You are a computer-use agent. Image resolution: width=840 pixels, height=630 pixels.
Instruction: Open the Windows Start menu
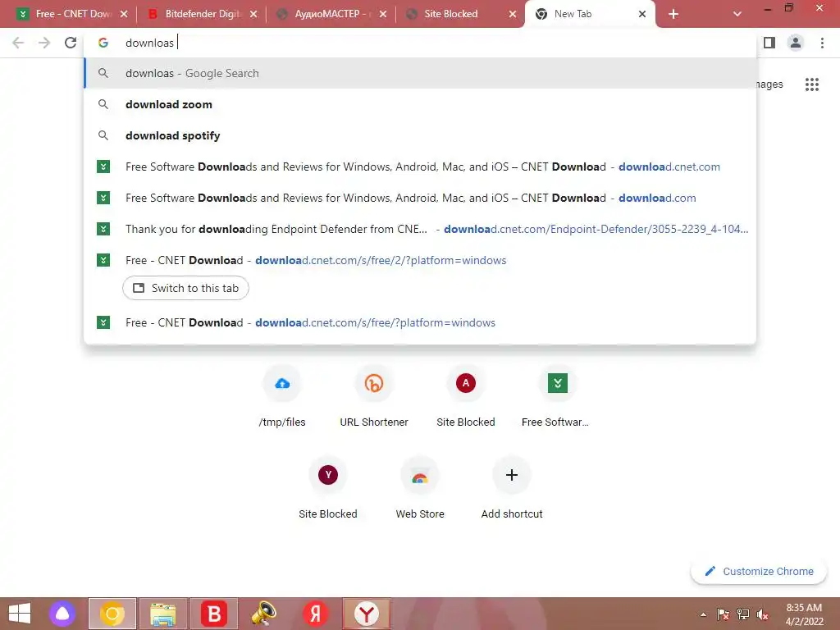tap(20, 614)
